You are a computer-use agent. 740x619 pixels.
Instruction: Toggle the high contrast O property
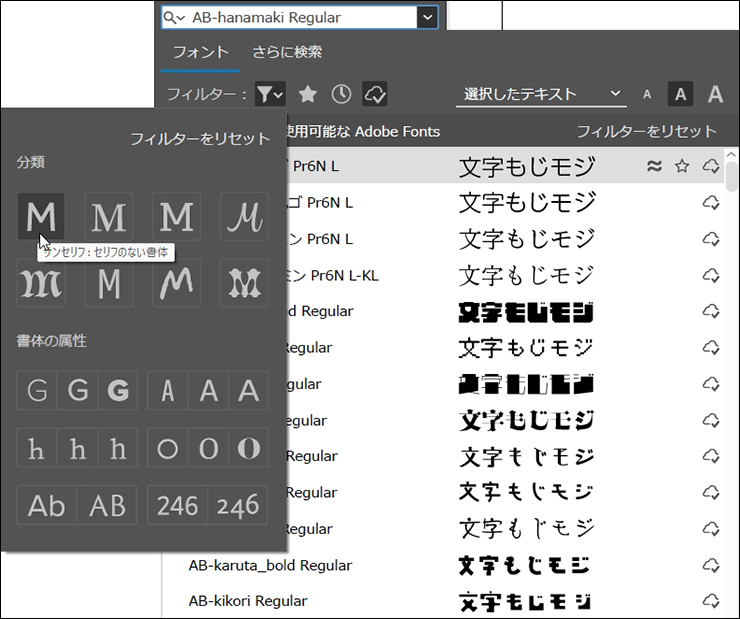(248, 448)
